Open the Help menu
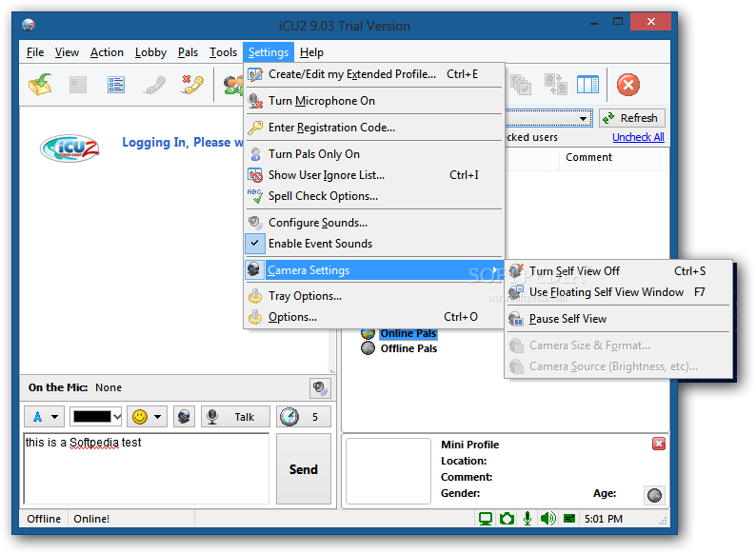 311,52
